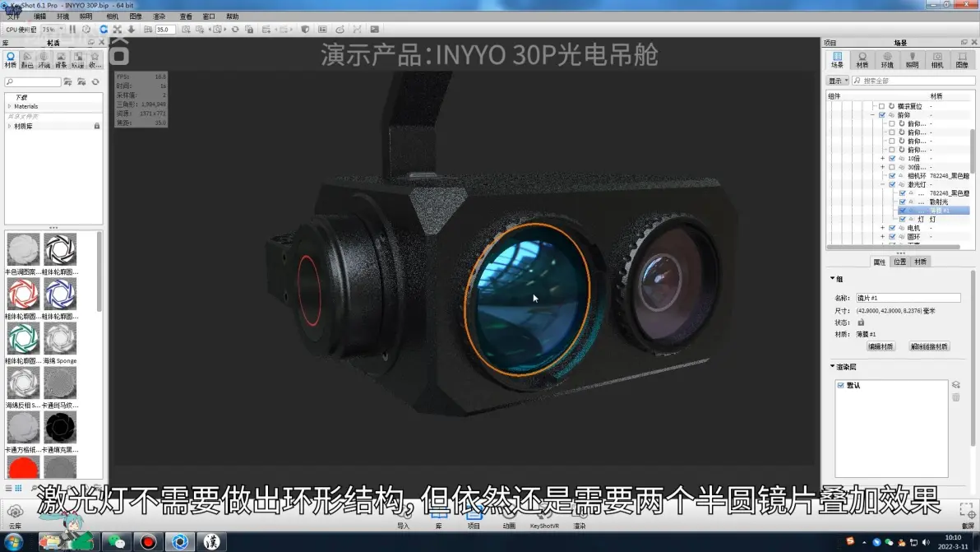The image size is (980, 552).
Task: Collapse the 渲染层 section
Action: [833, 366]
